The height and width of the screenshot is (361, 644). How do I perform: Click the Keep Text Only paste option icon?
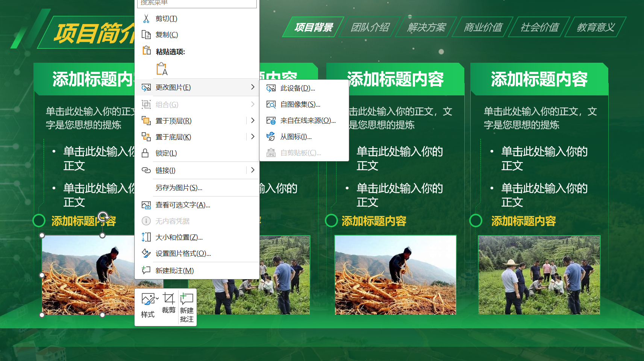[161, 68]
